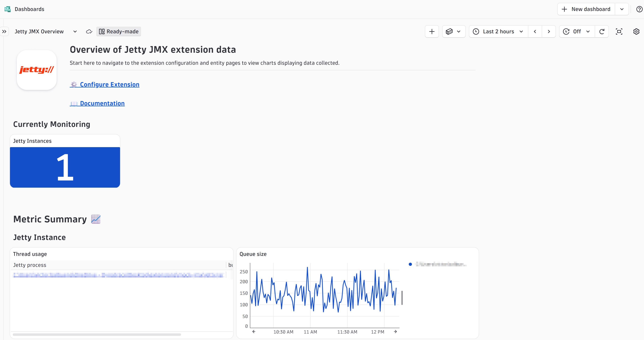Shift timeframe backward with left arrow

click(x=535, y=31)
